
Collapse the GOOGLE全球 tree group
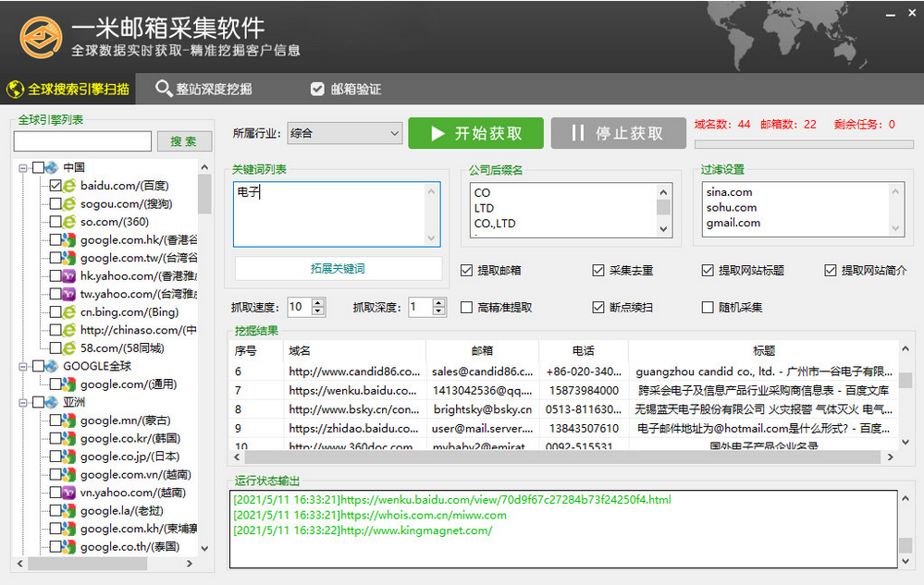click(x=22, y=367)
